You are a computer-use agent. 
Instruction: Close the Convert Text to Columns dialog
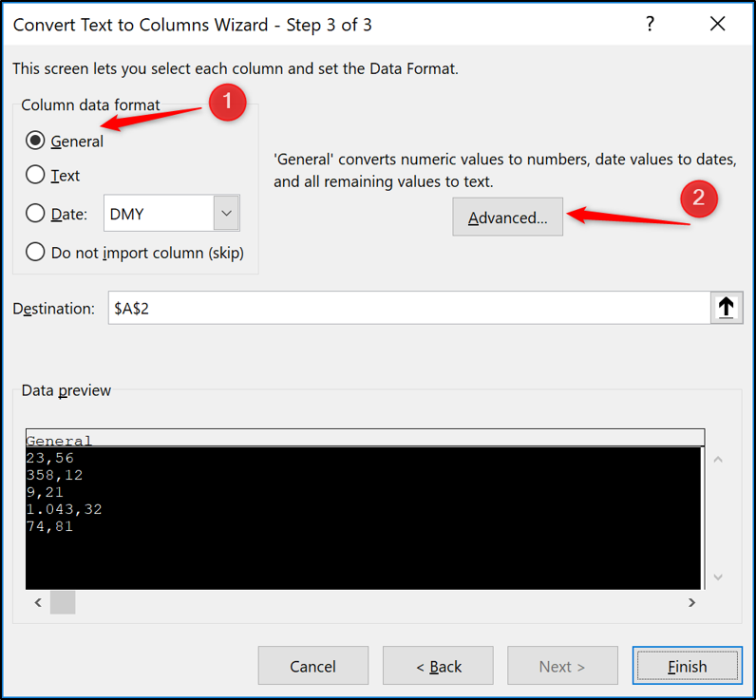coord(717,25)
